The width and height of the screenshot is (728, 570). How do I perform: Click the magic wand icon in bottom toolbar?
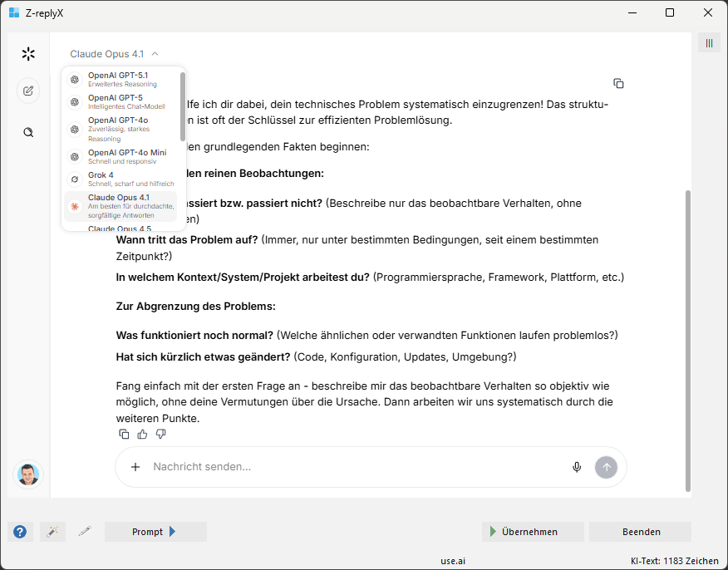tap(52, 532)
